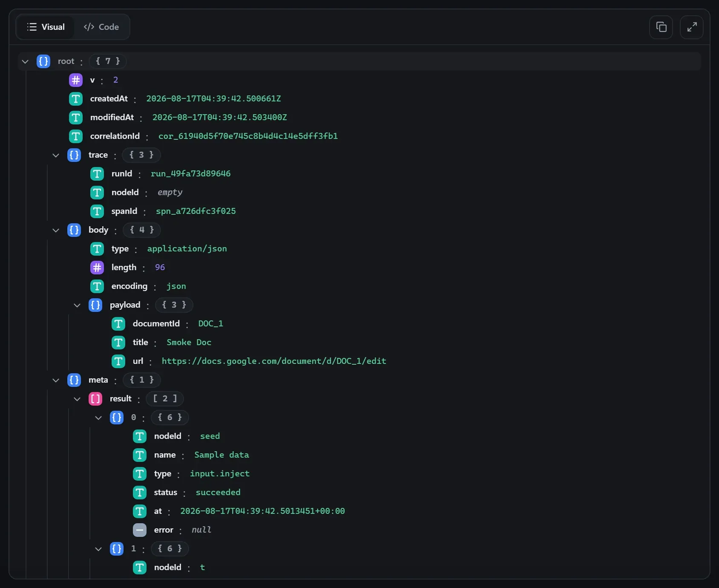This screenshot has height=588, width=719.
Task: Click the Smoke Doc title value
Action: tap(189, 343)
